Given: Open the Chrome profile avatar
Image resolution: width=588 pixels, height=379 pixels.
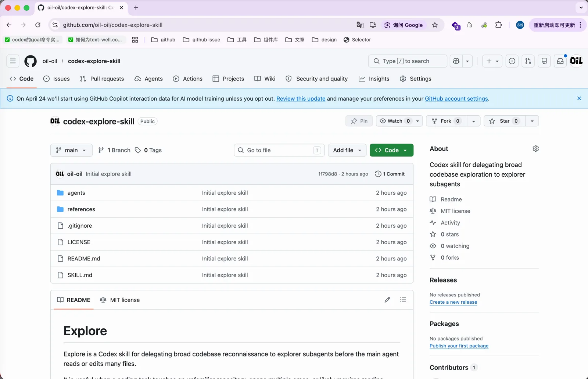Looking at the screenshot, I should [520, 25].
